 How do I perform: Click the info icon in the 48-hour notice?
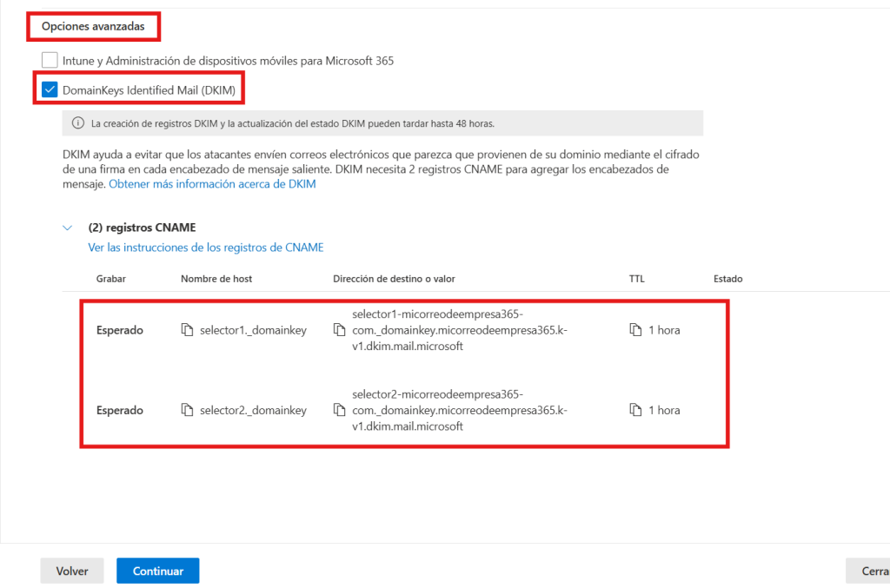[x=78, y=123]
